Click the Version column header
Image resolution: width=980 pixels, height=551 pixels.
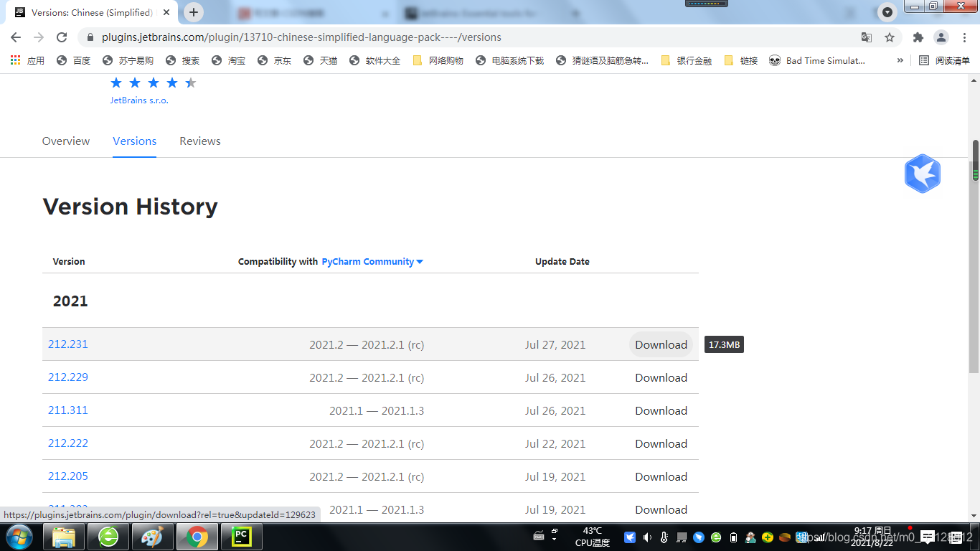pyautogui.click(x=69, y=262)
